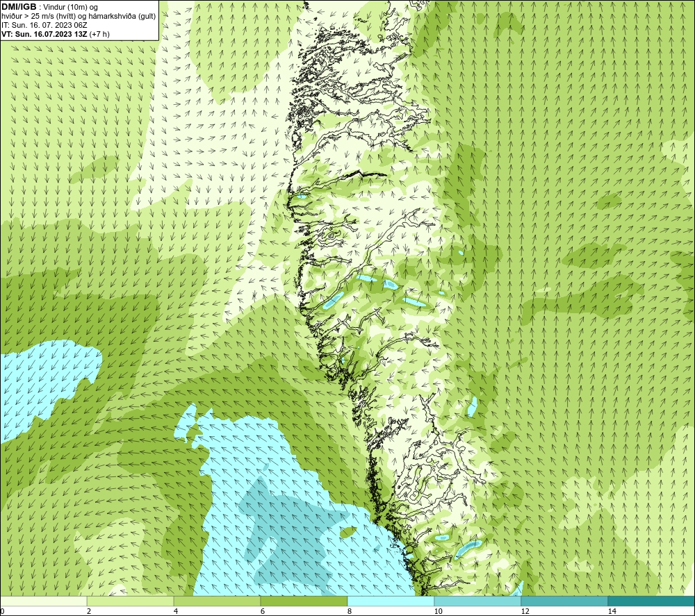Click the dark teal legend segment above 14
The height and width of the screenshot is (616, 695).
652,601
